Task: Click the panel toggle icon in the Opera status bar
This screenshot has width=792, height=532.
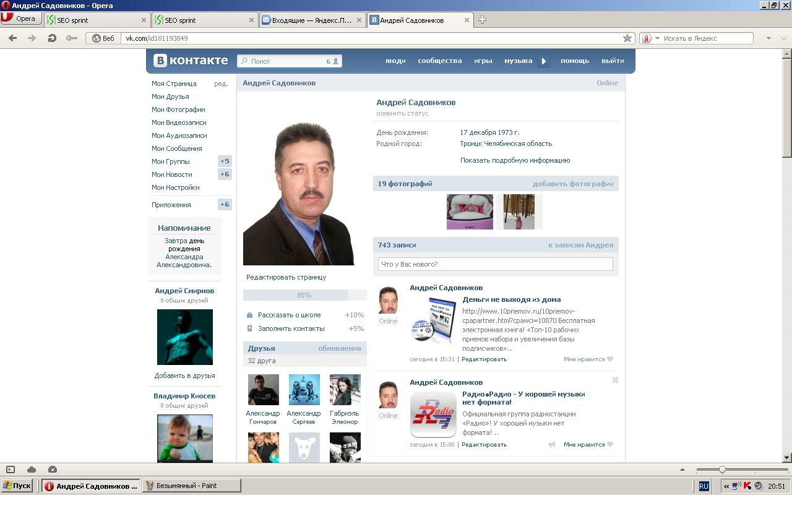Action: pyautogui.click(x=11, y=470)
